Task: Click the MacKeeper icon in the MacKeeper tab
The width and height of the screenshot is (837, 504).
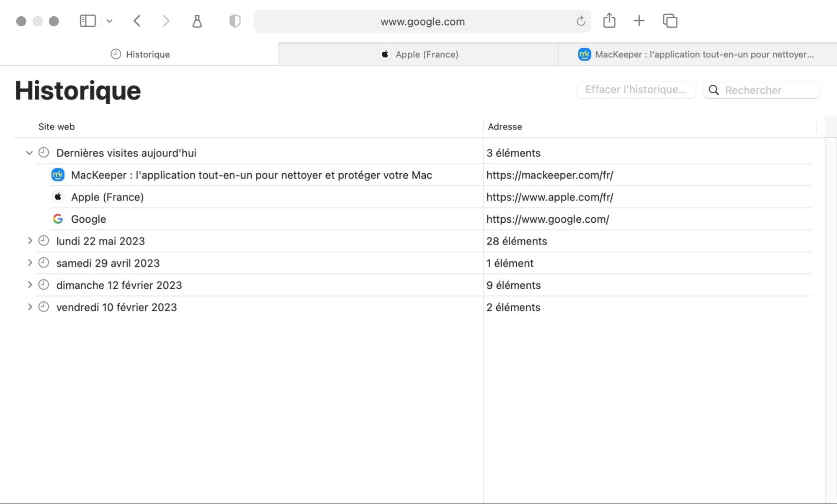Action: pos(585,54)
